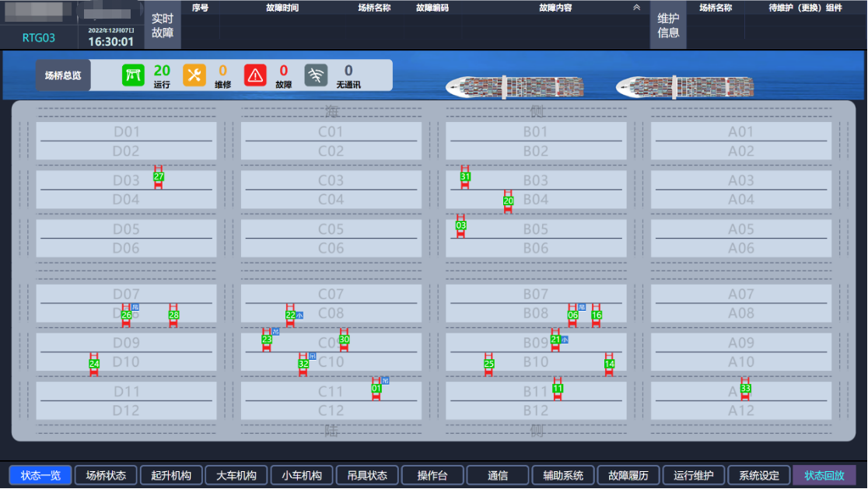Open the 小车机构 trolley tab
The height and width of the screenshot is (489, 868).
(x=302, y=475)
